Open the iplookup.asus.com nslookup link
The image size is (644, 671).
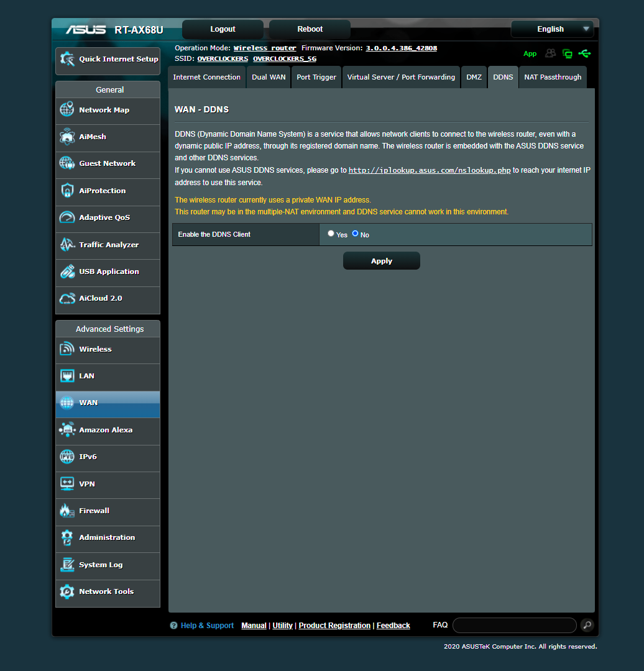pyautogui.click(x=430, y=170)
